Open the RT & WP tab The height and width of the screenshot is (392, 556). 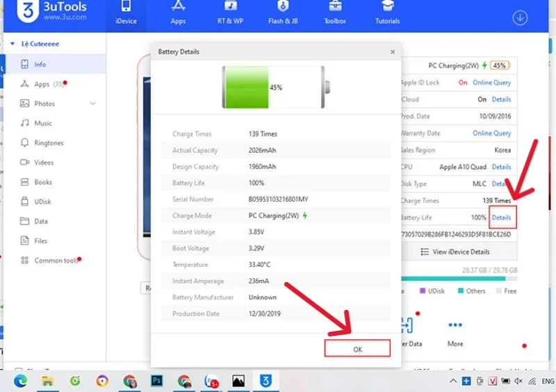(x=230, y=13)
